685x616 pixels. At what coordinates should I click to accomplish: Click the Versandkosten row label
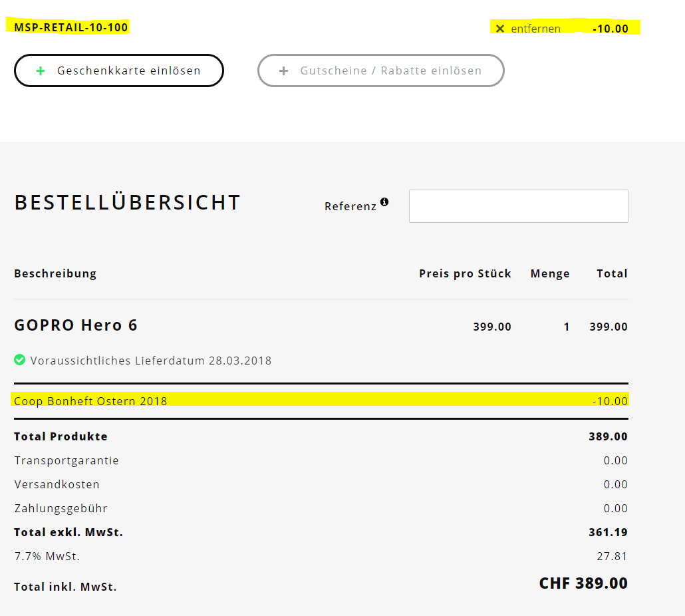click(57, 484)
